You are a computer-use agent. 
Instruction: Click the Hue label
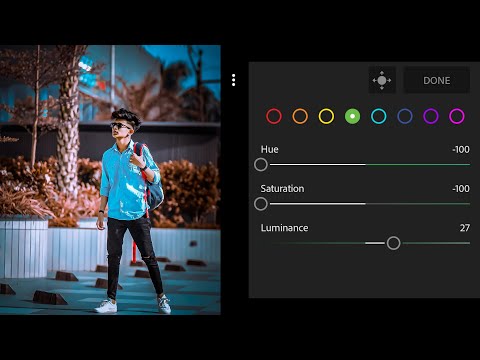click(269, 149)
